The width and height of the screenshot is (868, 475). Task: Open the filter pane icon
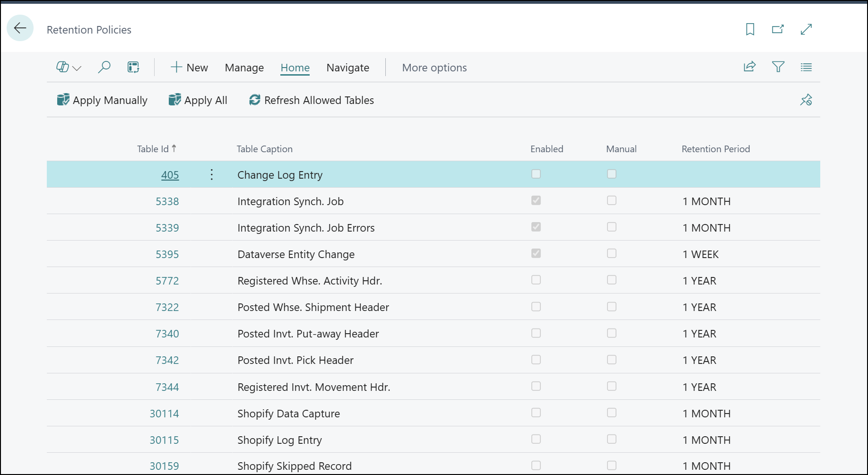click(x=778, y=67)
